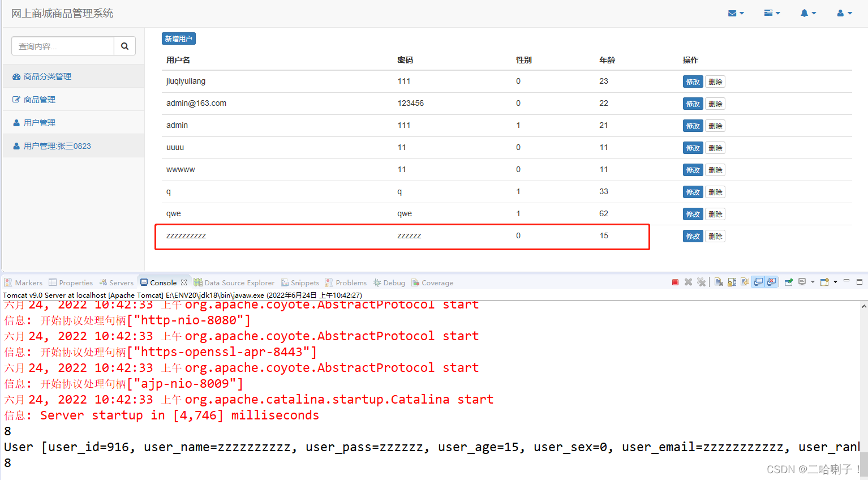Toggle console Scroll Lock
This screenshot has width=868, height=480.
coord(732,282)
